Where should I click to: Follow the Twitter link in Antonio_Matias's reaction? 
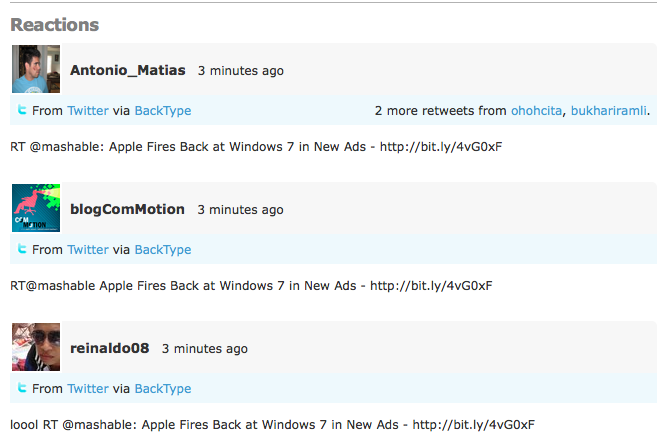coord(88,111)
